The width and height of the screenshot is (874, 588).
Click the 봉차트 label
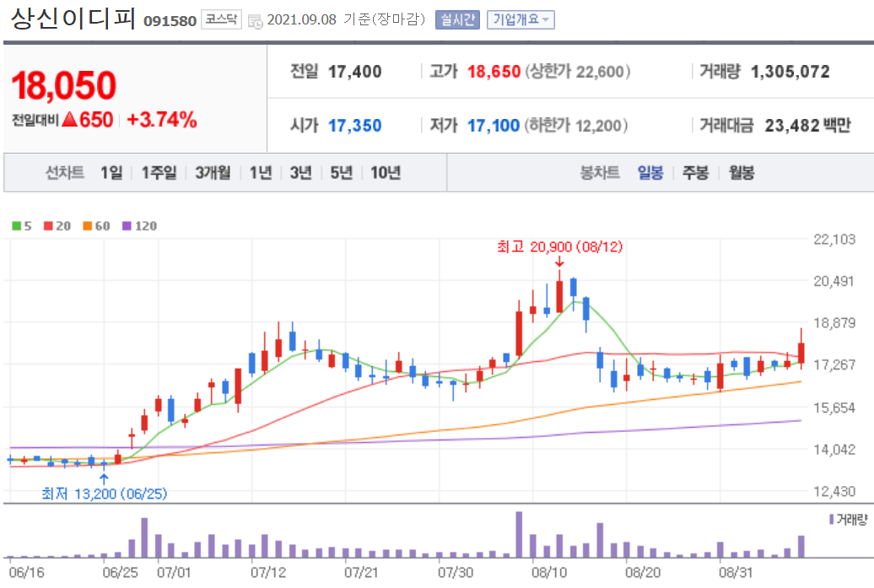pyautogui.click(x=600, y=173)
